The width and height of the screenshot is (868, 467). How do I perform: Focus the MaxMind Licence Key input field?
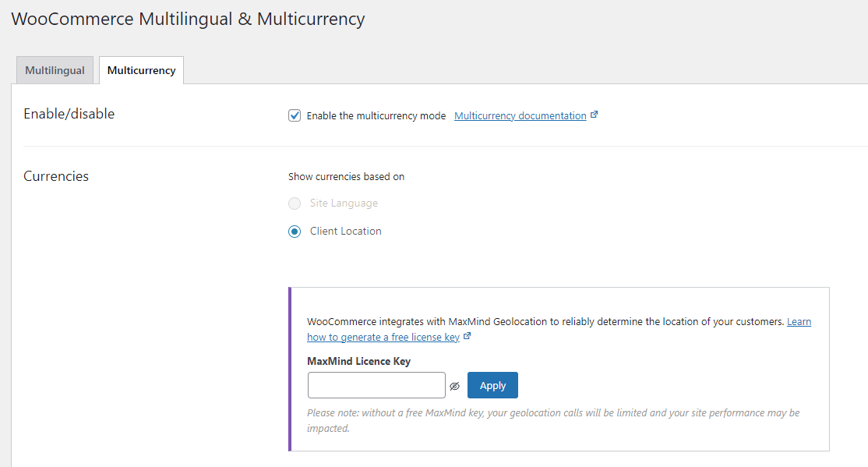(x=376, y=385)
